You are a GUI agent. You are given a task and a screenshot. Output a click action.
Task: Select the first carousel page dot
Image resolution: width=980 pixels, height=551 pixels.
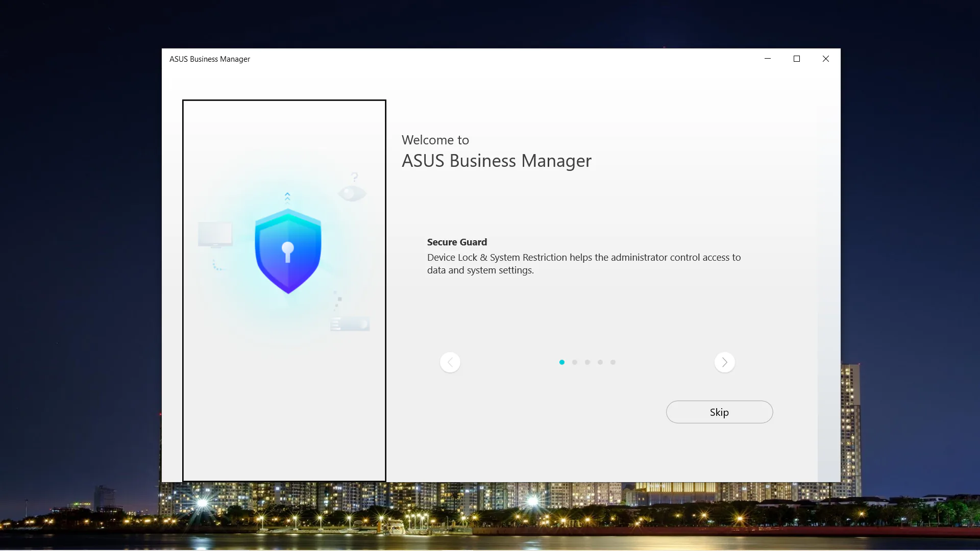[562, 362]
